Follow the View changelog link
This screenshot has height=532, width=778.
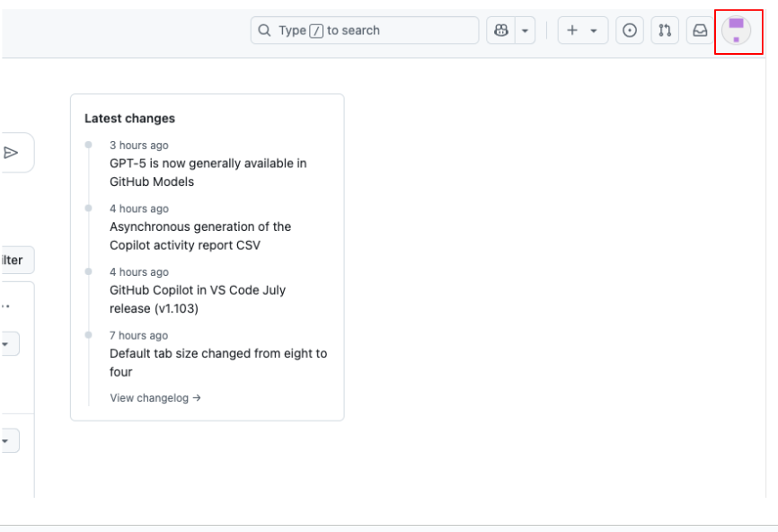pyautogui.click(x=155, y=398)
